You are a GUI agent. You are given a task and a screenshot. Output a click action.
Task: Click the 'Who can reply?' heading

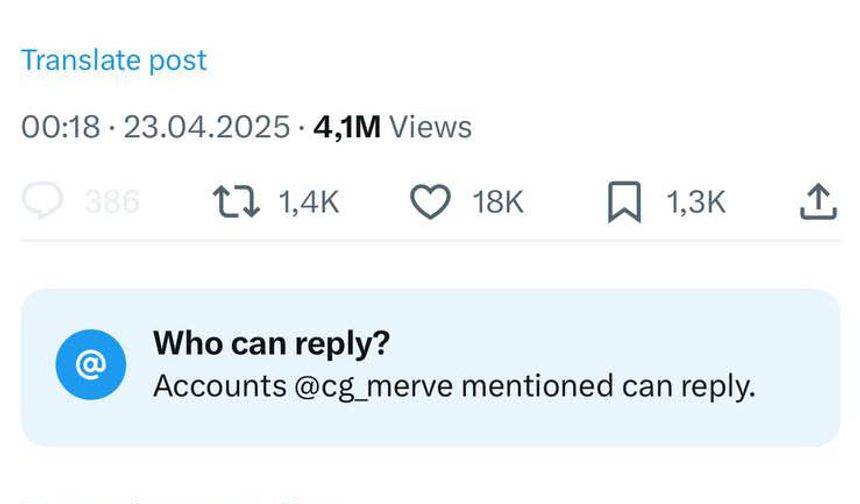(x=271, y=344)
